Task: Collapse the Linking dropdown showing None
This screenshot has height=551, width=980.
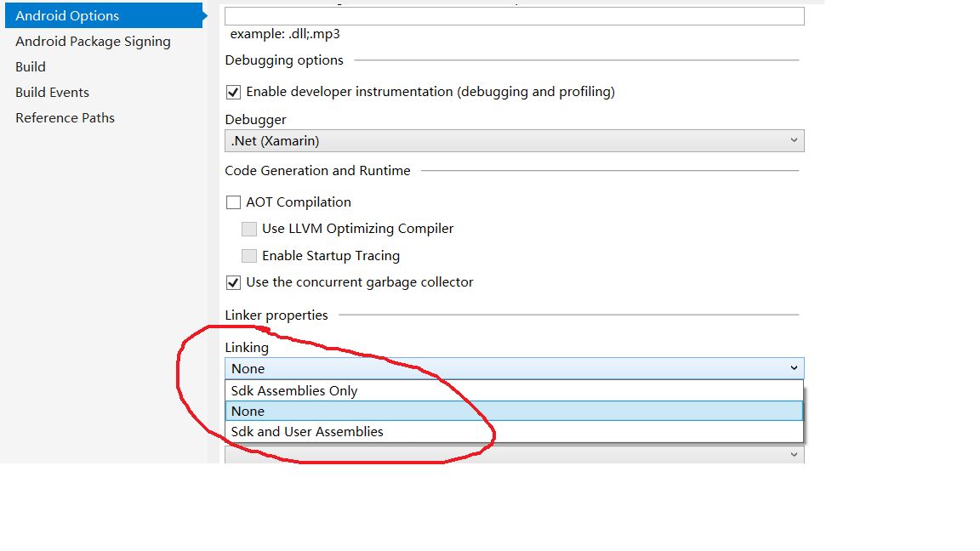Action: tap(515, 368)
